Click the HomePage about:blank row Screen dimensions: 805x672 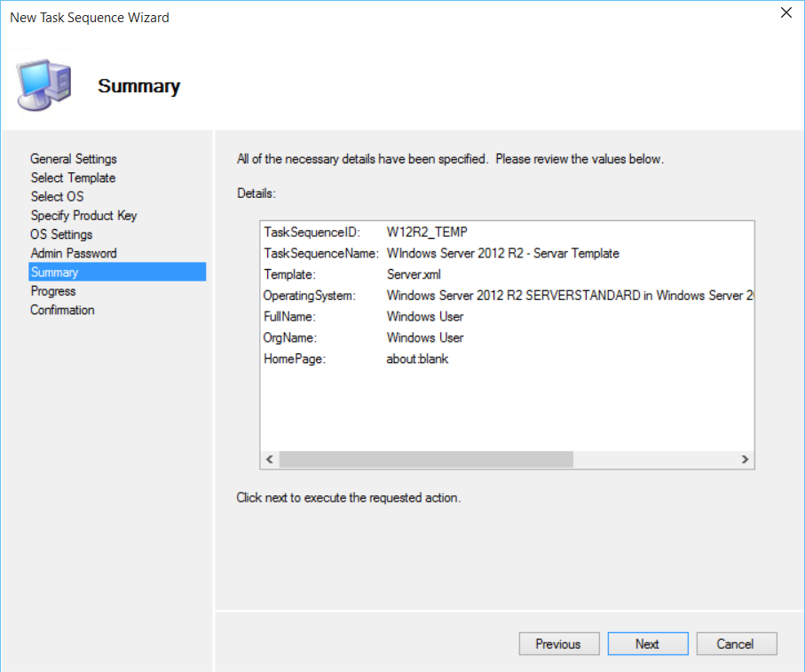coord(417,359)
